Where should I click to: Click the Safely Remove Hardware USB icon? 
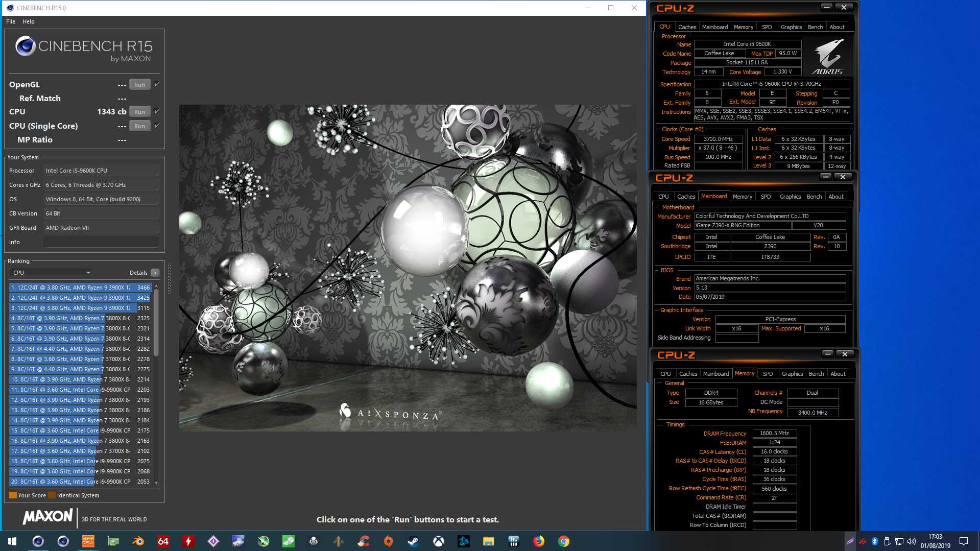(x=887, y=541)
